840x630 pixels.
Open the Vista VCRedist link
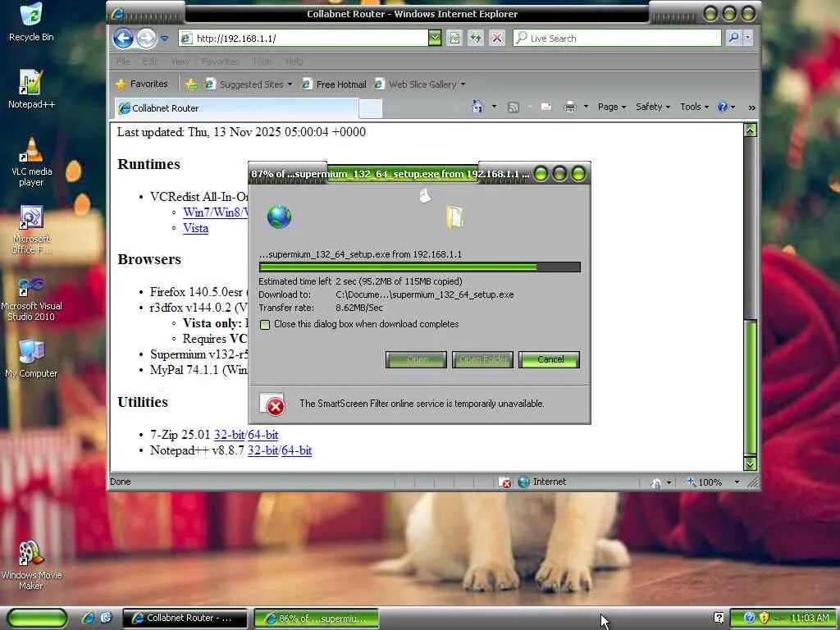pos(195,228)
